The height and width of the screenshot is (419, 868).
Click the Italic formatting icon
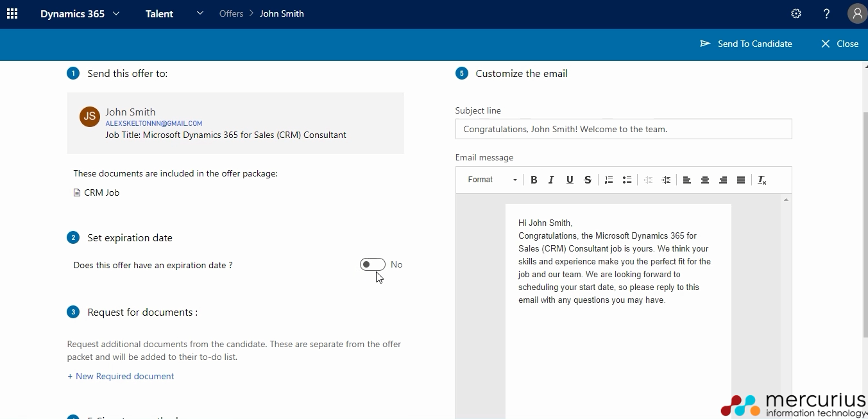pyautogui.click(x=551, y=180)
